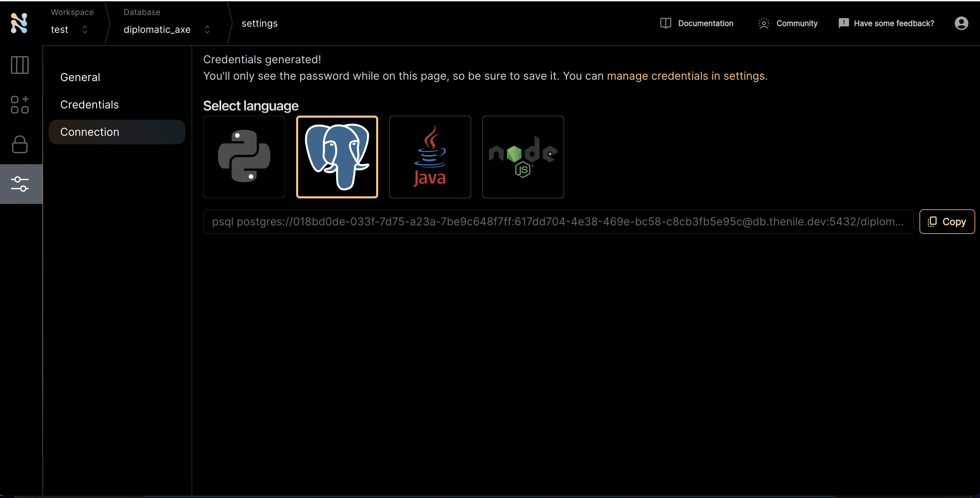Screen dimensions: 980x498
Task: Open the user account avatar menu
Action: pos(961,23)
